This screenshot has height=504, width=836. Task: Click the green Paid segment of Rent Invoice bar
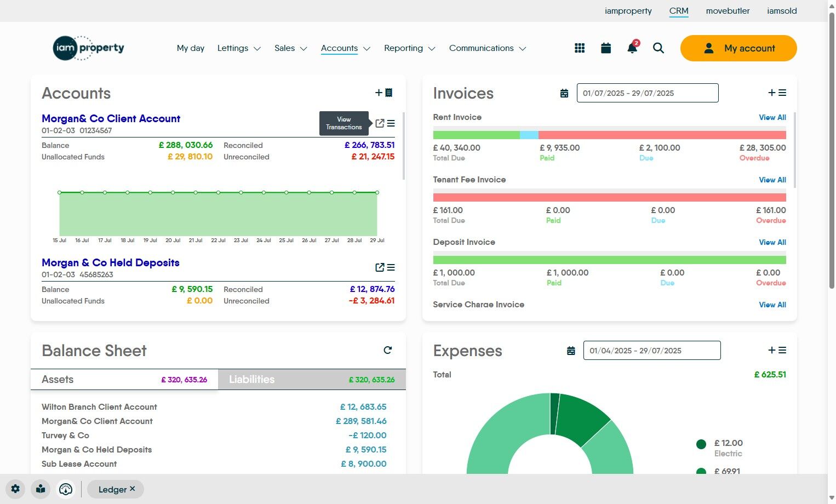[x=477, y=135]
